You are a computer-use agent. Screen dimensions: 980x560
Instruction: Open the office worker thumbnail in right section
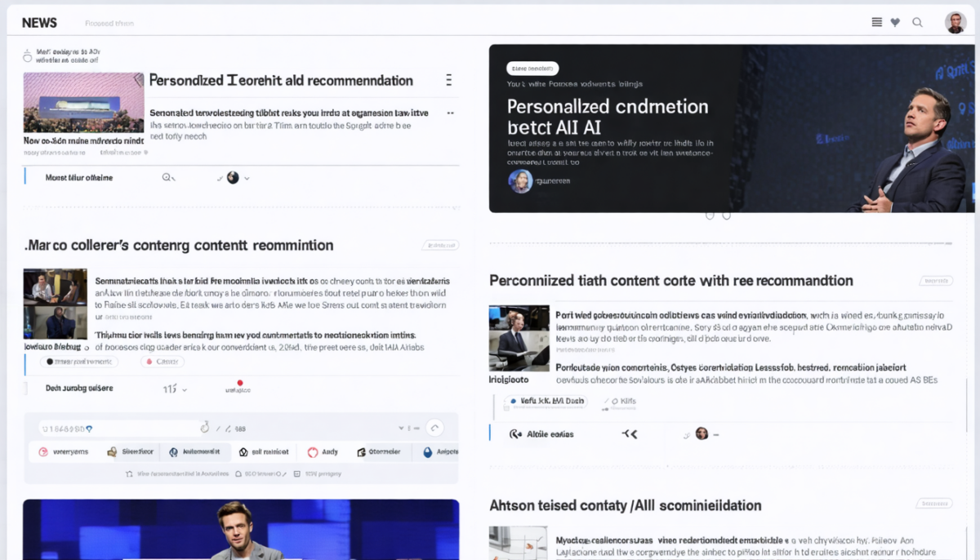519,338
